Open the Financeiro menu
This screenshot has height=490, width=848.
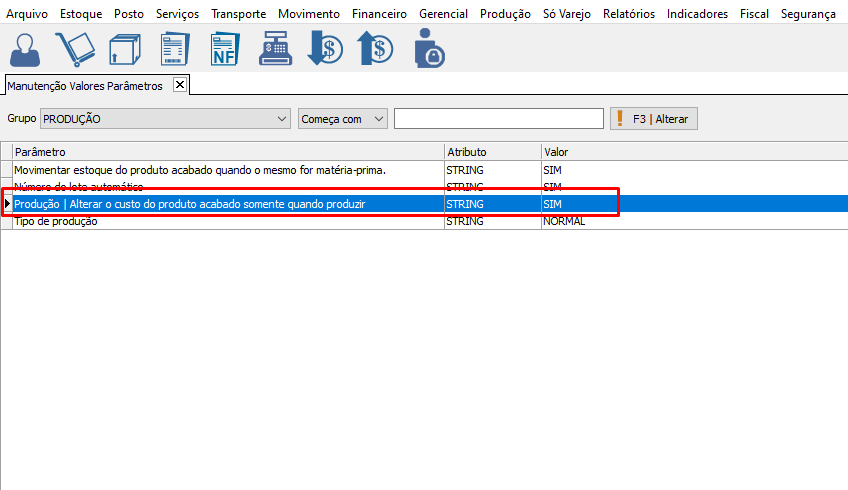379,14
